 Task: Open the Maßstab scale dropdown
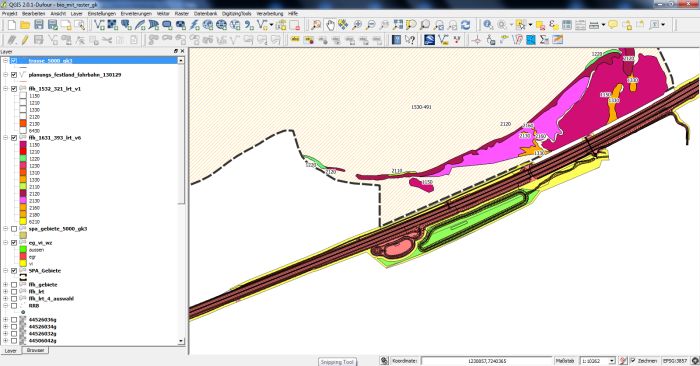612,361
